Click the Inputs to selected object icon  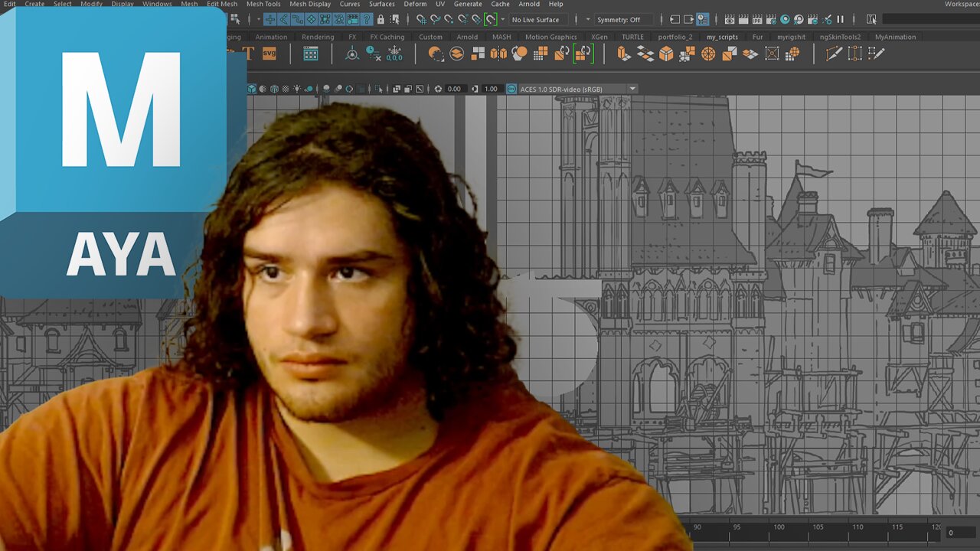click(x=675, y=19)
